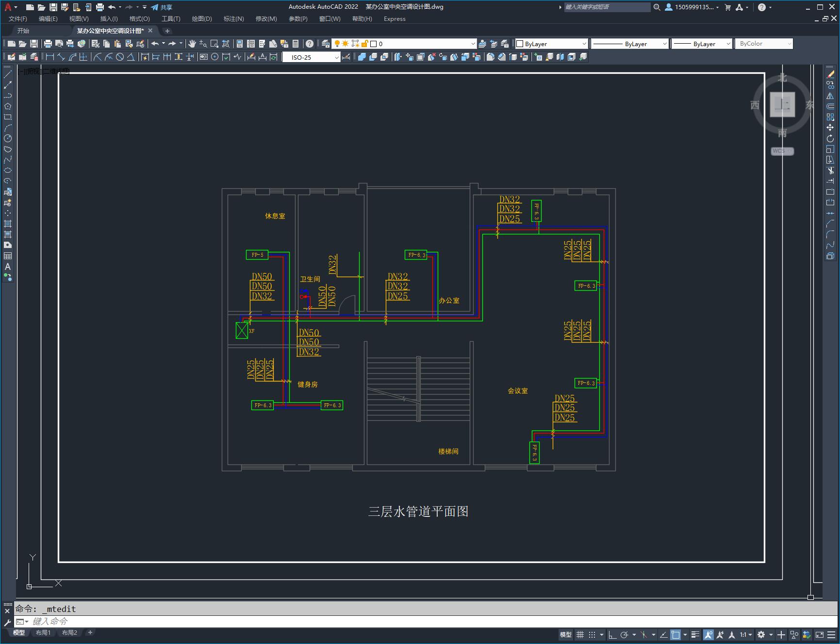This screenshot has width=840, height=644.
Task: Click the keyword search field in the title bar
Action: [607, 7]
